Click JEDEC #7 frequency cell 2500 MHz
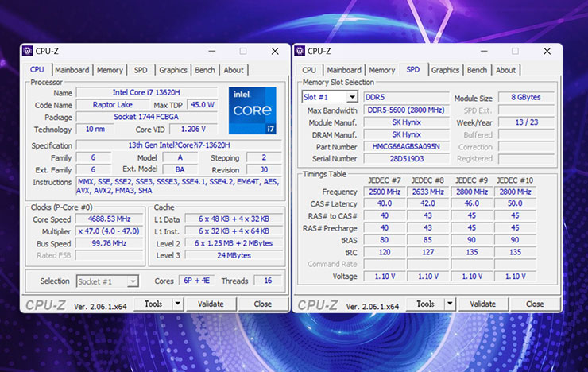588x372 pixels. (385, 192)
